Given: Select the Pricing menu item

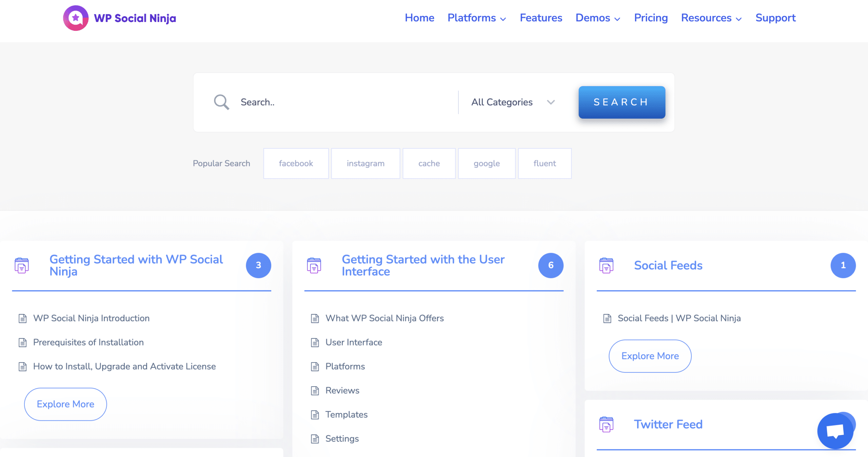Looking at the screenshot, I should point(651,18).
